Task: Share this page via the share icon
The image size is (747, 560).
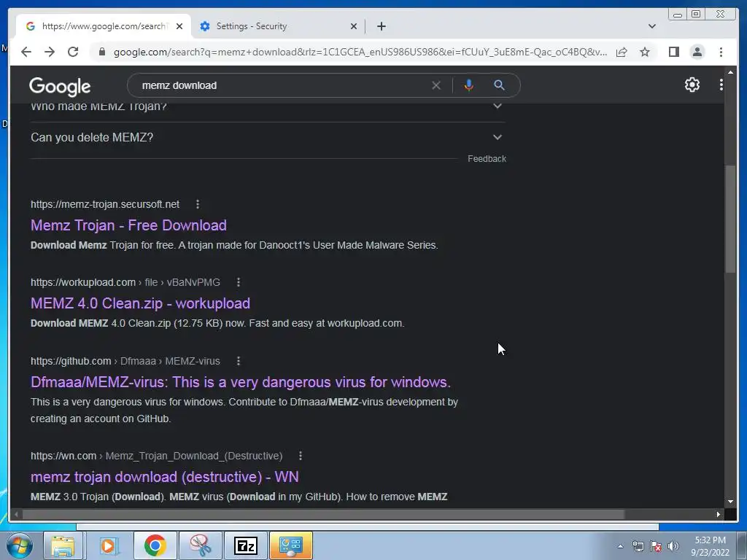Action: click(622, 52)
